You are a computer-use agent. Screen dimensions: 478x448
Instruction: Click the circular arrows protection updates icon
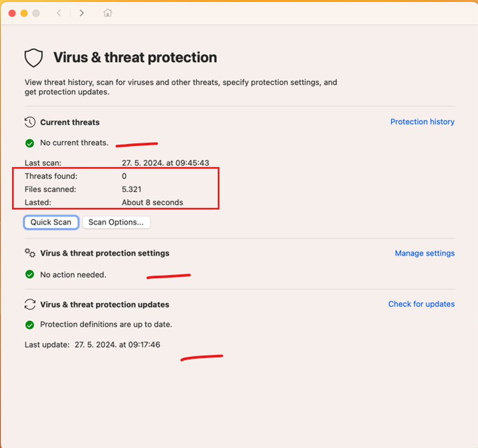point(30,305)
